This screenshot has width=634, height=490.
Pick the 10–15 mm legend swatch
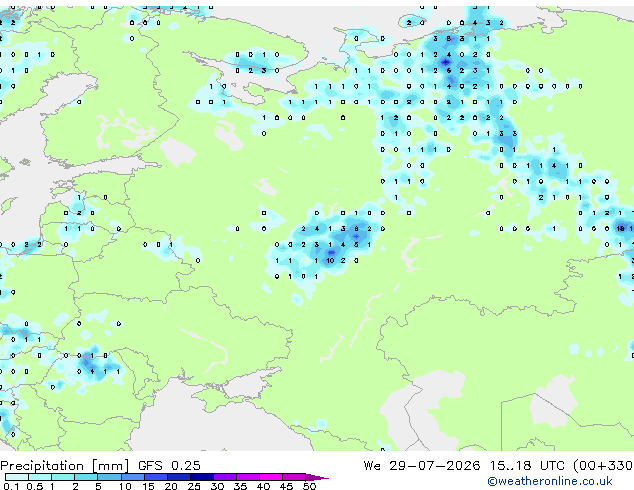point(132,477)
